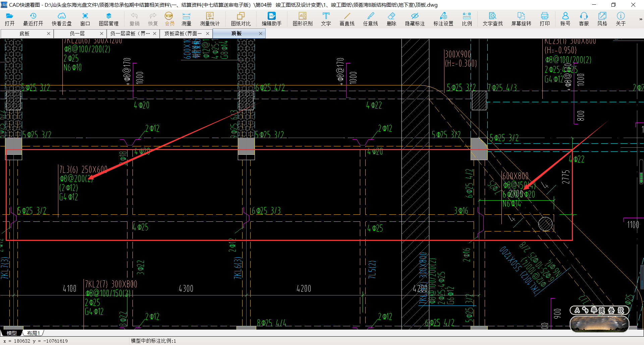Click the beam label 7KL2(7) 300X800

pyautogui.click(x=111, y=284)
